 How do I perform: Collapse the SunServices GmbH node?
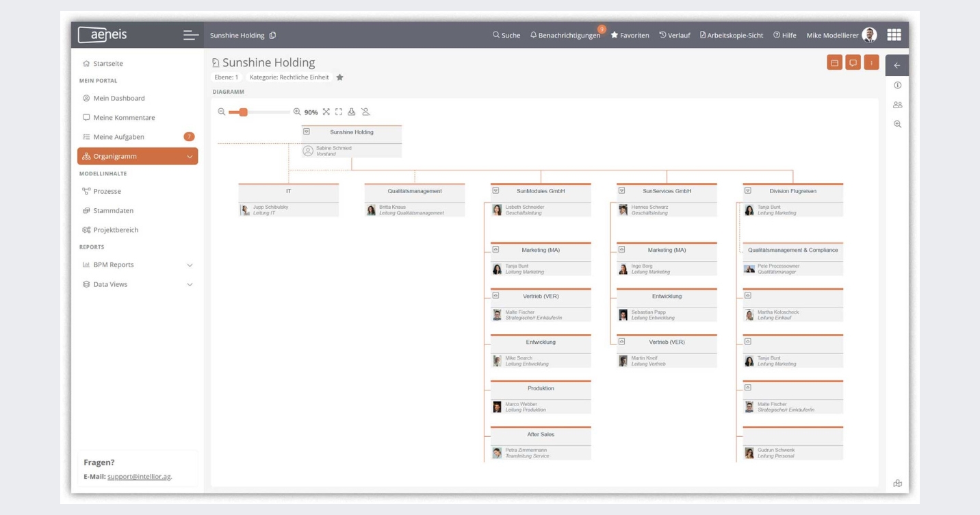tap(622, 190)
